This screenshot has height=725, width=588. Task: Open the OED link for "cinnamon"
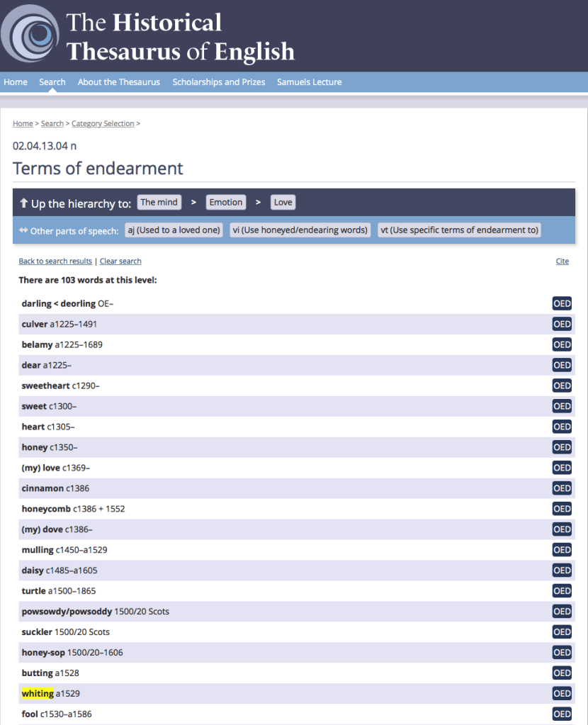pyautogui.click(x=562, y=488)
